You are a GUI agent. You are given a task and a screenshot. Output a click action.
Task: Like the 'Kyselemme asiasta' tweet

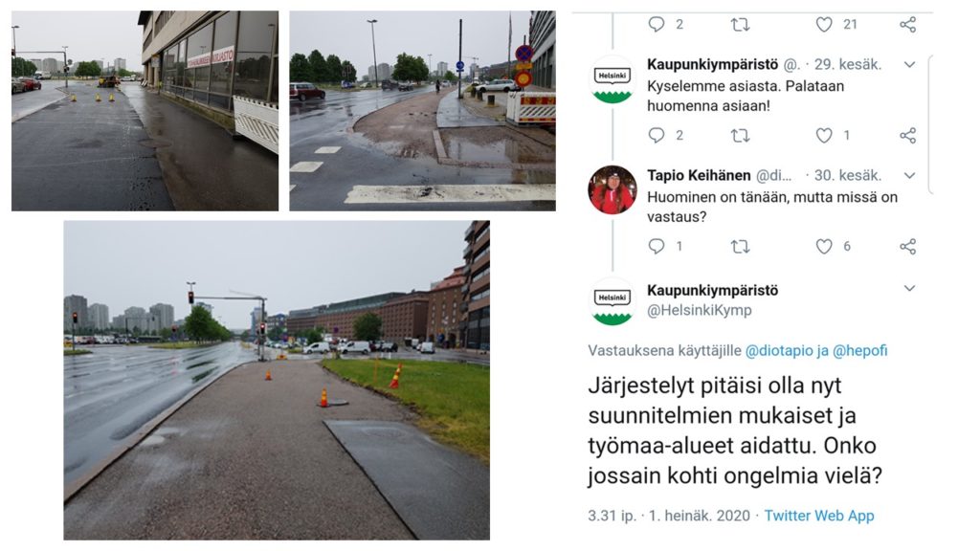(824, 135)
